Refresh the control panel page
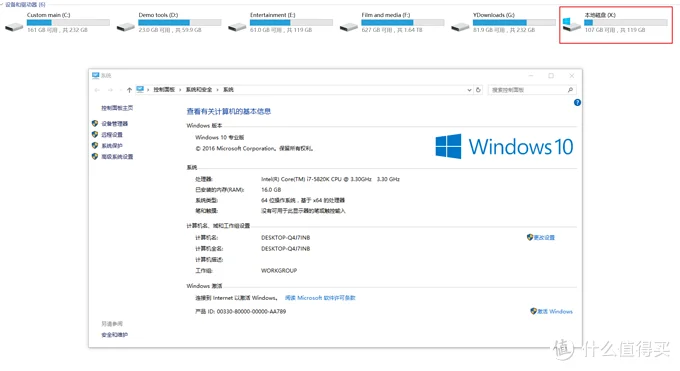Screen dimensions: 680x371 (478, 90)
